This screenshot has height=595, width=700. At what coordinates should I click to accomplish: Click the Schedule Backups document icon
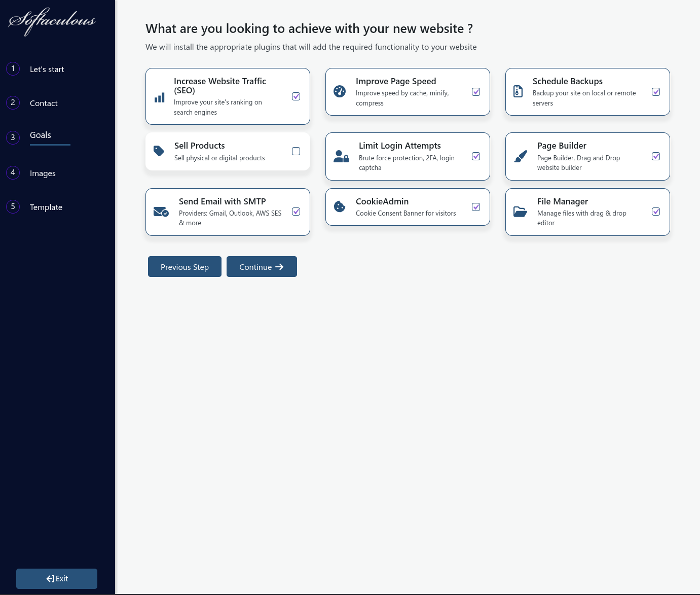(x=518, y=92)
